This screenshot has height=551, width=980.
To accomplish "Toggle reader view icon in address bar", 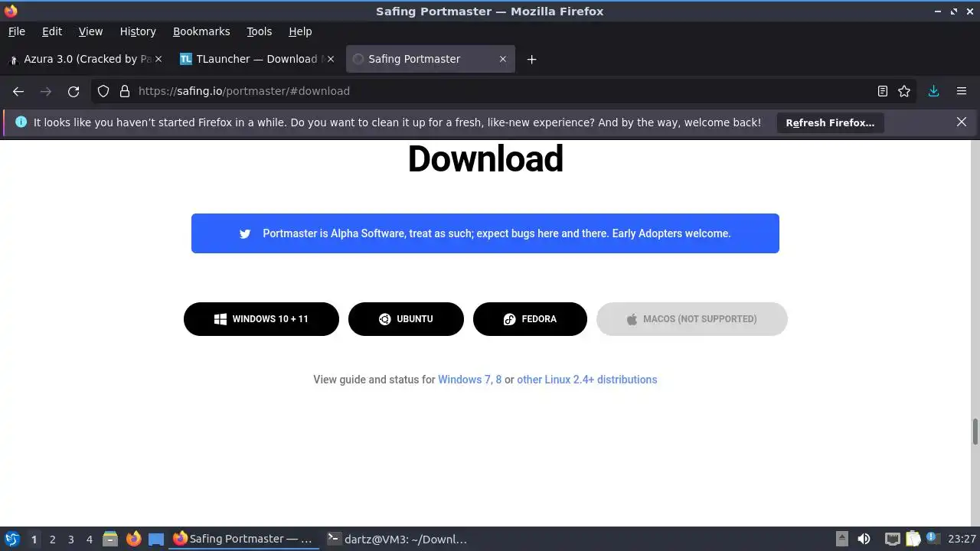I will pyautogui.click(x=883, y=91).
